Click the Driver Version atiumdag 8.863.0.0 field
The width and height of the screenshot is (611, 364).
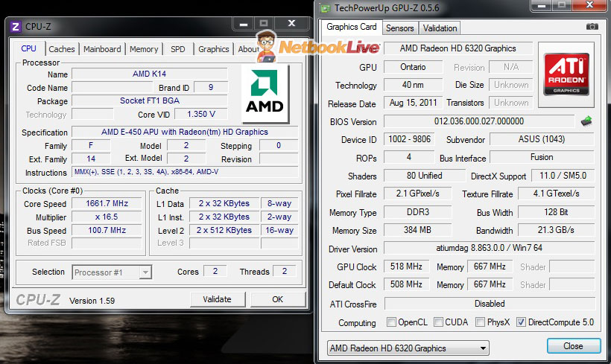coord(490,248)
